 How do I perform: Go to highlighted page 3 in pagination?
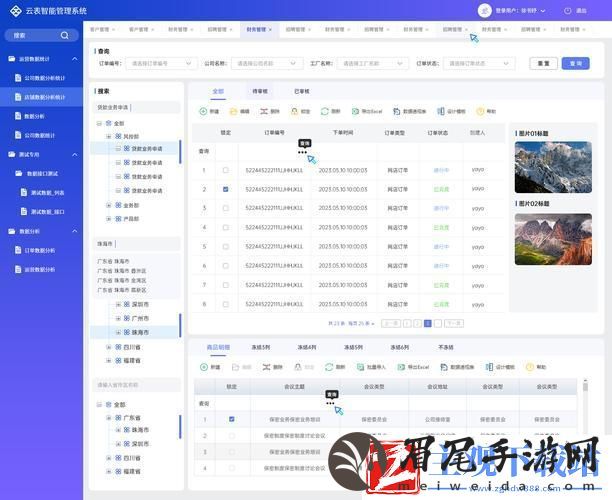click(428, 323)
